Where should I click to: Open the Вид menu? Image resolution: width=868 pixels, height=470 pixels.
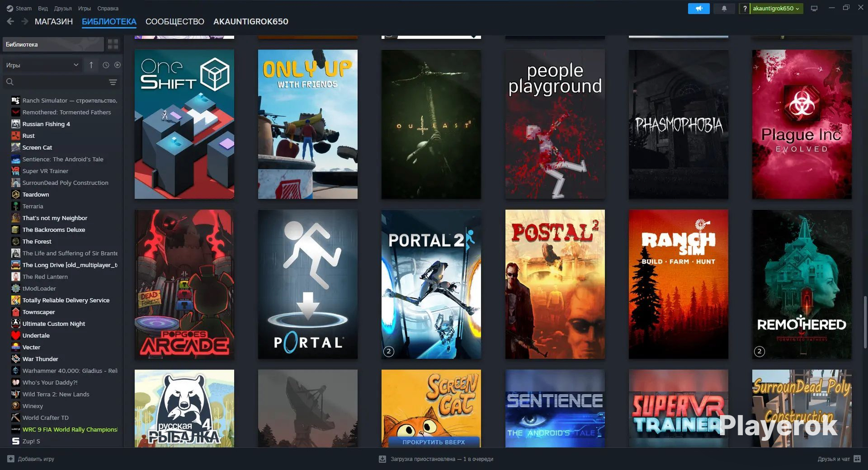[43, 8]
